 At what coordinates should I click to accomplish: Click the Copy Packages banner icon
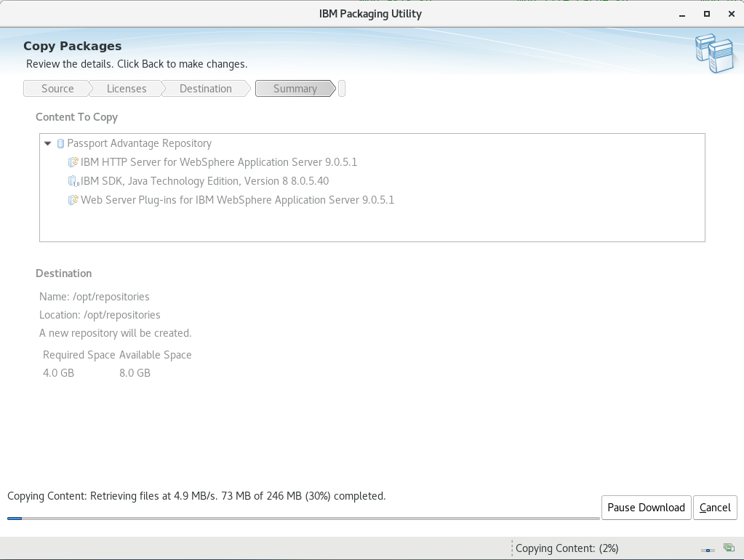714,53
